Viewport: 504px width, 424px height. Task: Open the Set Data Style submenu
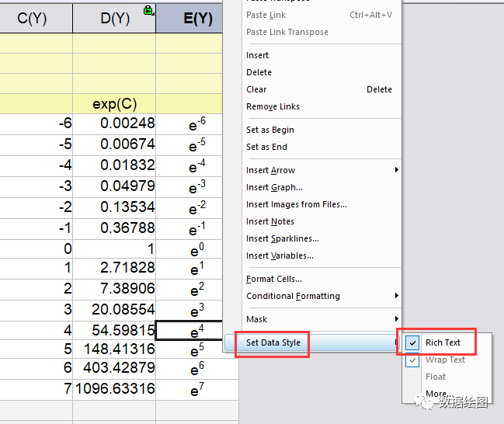click(311, 342)
